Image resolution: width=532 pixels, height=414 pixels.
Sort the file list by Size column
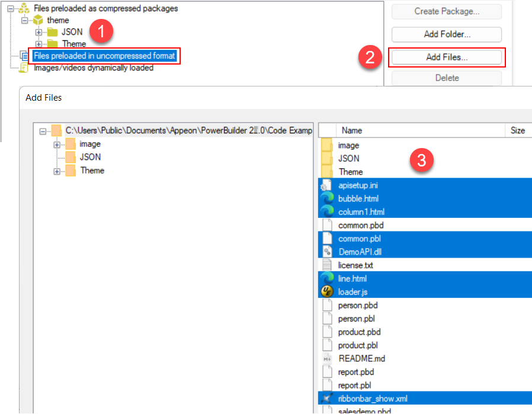(518, 130)
